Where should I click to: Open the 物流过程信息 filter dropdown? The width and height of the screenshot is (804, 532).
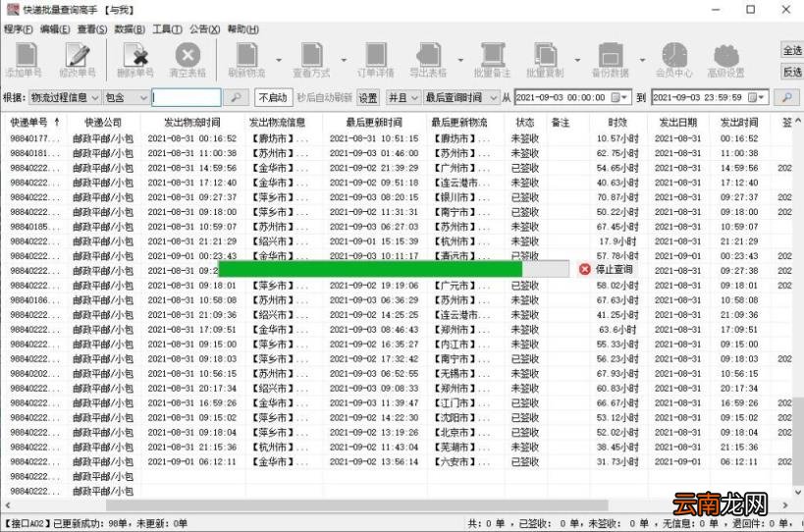(64, 97)
